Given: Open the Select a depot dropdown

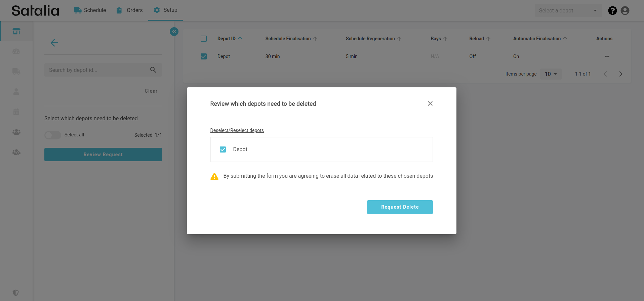Looking at the screenshot, I should pos(568,11).
